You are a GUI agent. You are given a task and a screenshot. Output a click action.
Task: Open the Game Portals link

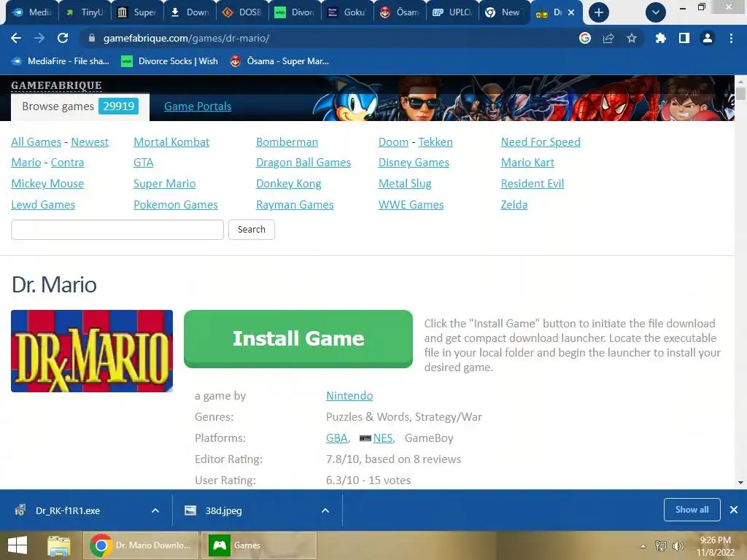[x=198, y=106]
